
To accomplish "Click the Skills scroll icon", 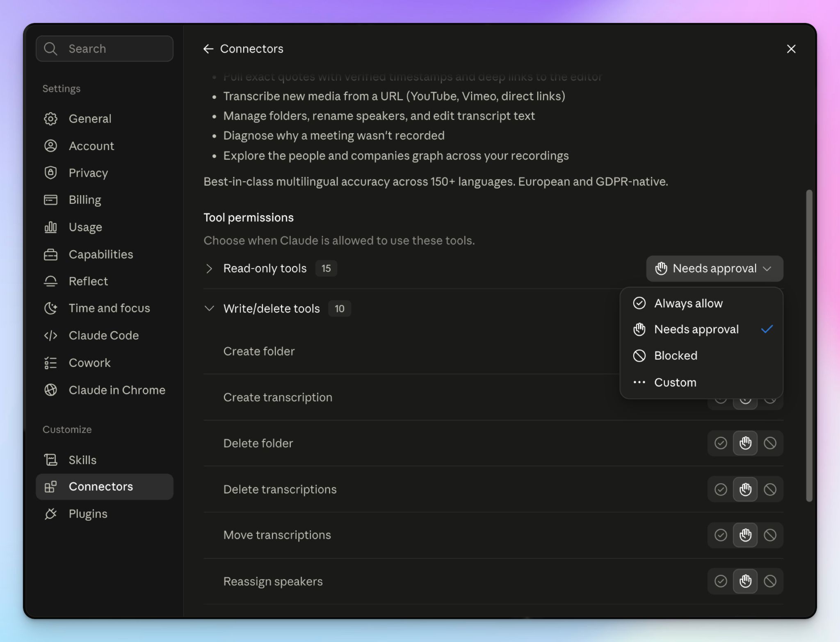I will pos(50,460).
